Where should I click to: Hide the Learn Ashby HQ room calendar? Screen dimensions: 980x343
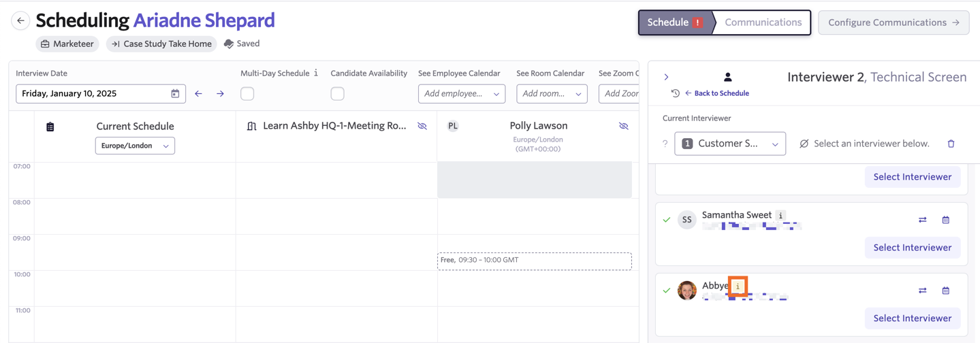click(x=422, y=126)
